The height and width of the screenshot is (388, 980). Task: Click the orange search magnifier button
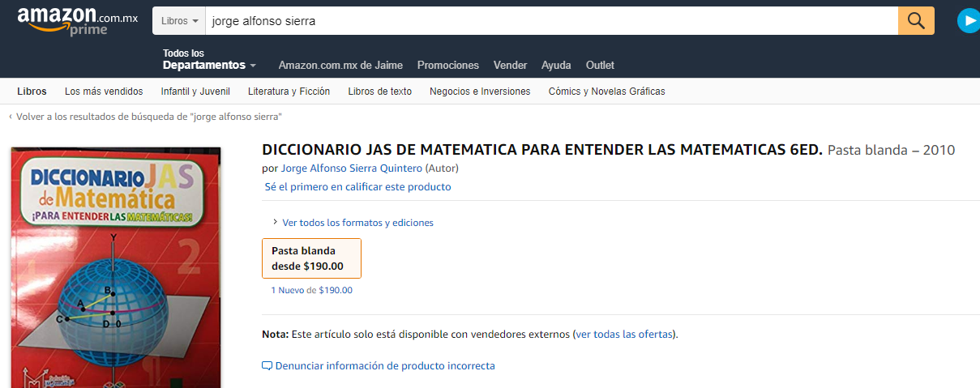[916, 21]
